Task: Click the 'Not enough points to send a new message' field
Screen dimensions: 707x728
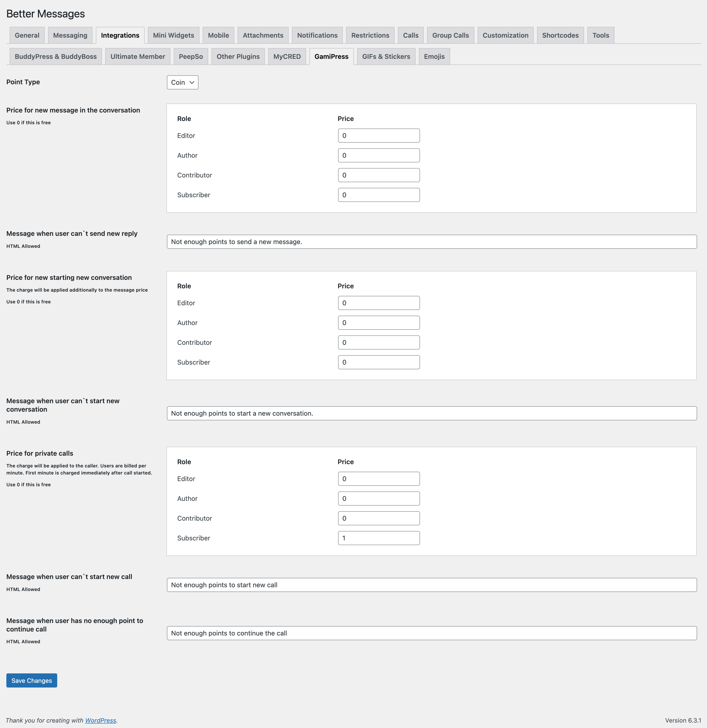Action: (432, 242)
